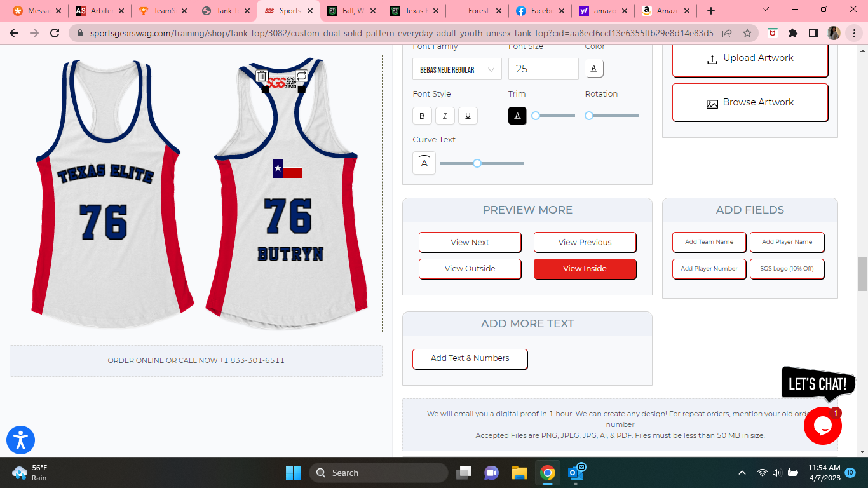Expand hidden icons in the system tray
868x488 pixels.
coord(742,473)
